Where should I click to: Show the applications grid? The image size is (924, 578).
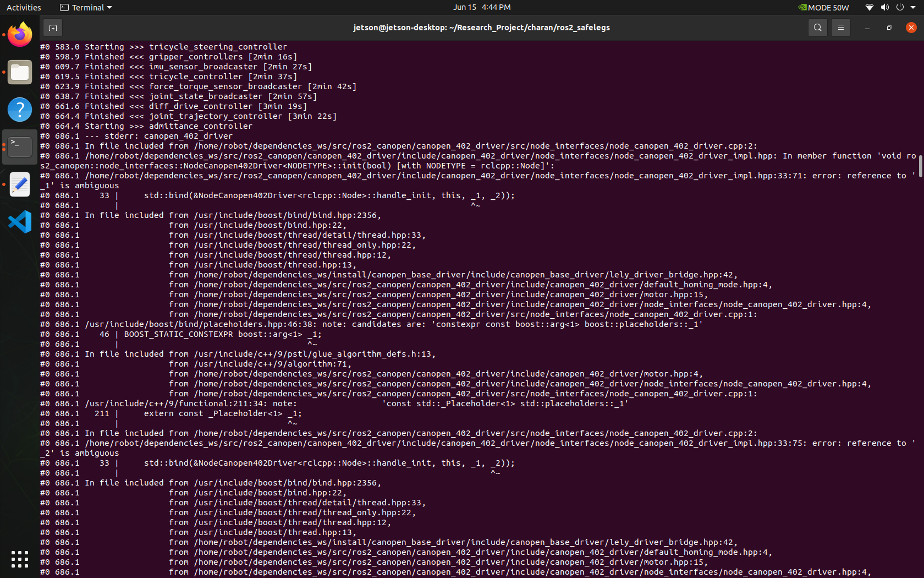coord(20,559)
